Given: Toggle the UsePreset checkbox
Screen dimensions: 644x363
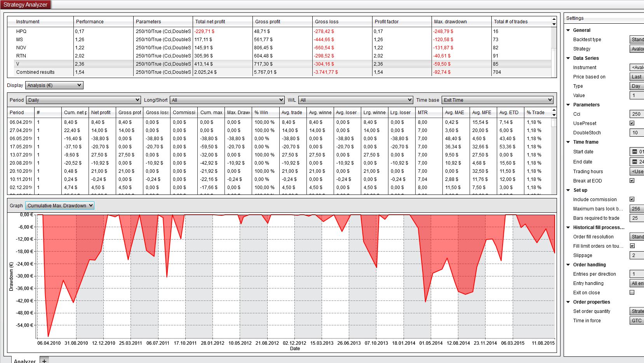Looking at the screenshot, I should coord(632,123).
